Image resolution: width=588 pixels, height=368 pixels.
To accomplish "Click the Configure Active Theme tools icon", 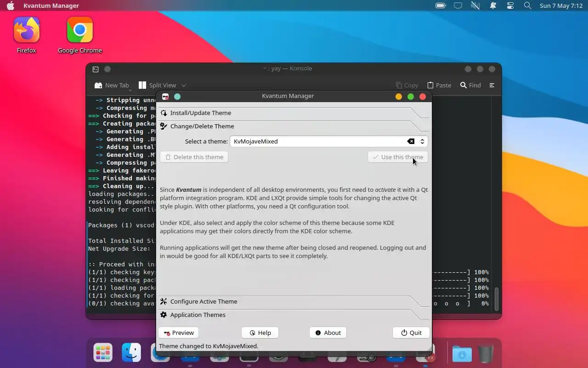I will coord(164,301).
